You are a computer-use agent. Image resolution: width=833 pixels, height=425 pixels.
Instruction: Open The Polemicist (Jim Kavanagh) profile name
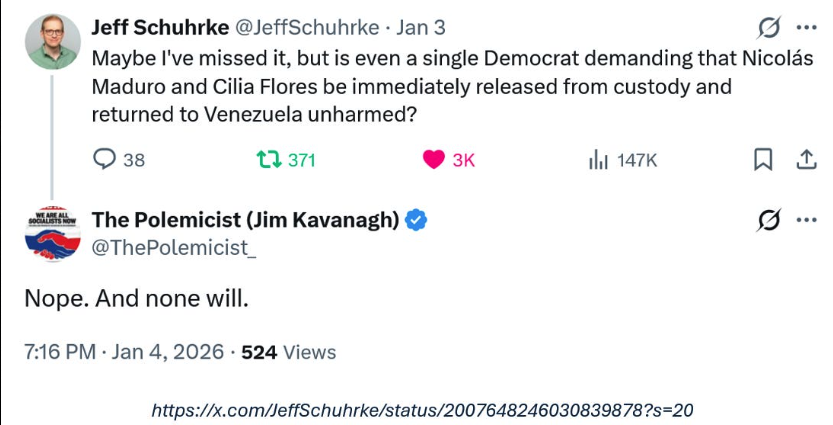point(246,221)
